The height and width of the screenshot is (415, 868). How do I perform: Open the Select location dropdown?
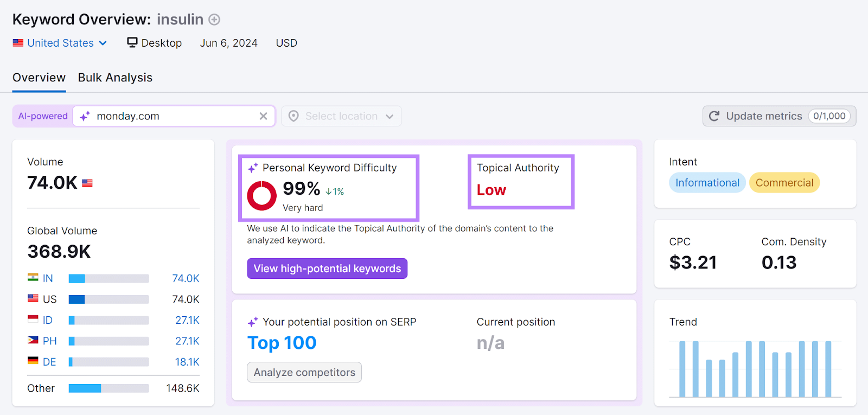click(341, 116)
